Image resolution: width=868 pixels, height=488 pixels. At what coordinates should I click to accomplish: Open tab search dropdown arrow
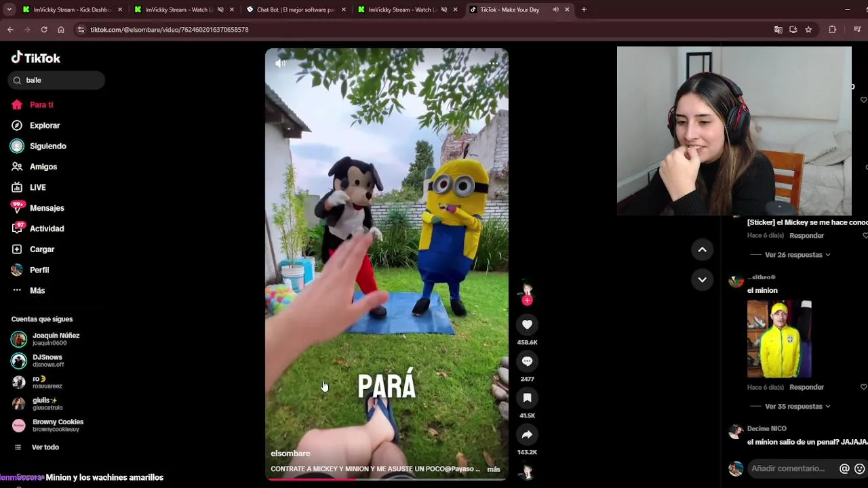9,9
